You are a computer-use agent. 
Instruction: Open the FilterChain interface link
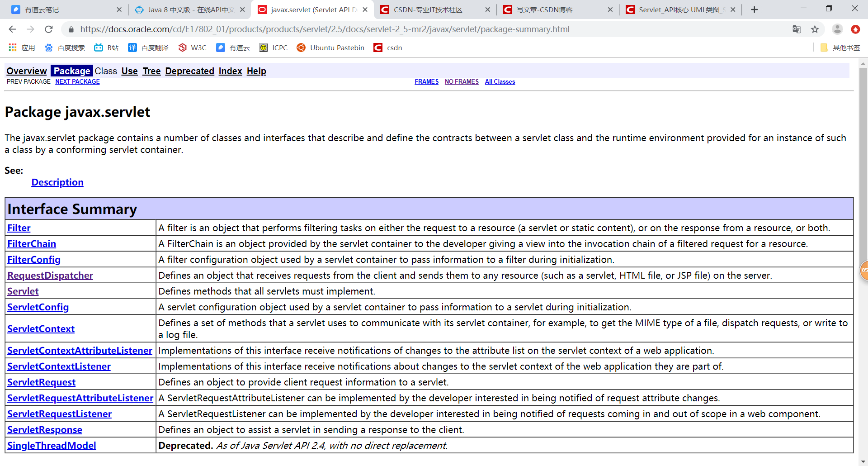[32, 244]
